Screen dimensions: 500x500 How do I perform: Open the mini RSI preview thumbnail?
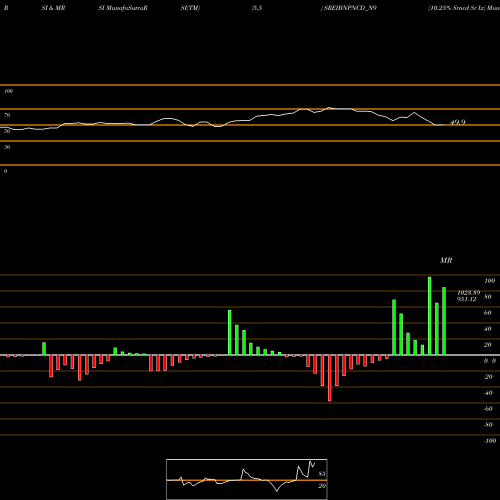point(247,479)
